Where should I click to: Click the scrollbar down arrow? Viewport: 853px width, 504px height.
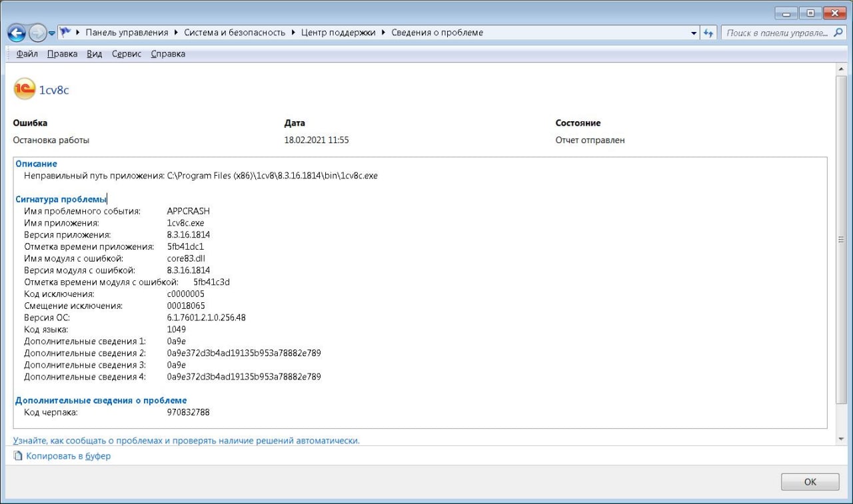click(x=841, y=439)
